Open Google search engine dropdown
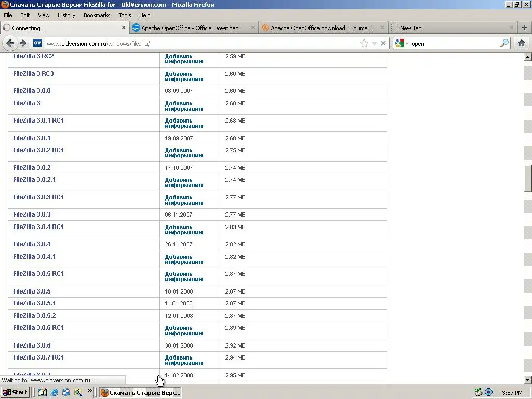 (x=402, y=43)
